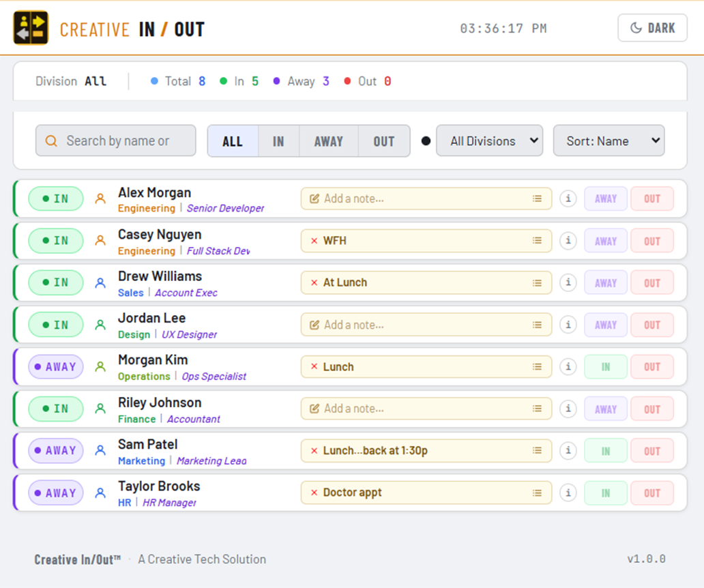Show info for Riley Johnson
The height and width of the screenshot is (588, 704).
(x=568, y=409)
